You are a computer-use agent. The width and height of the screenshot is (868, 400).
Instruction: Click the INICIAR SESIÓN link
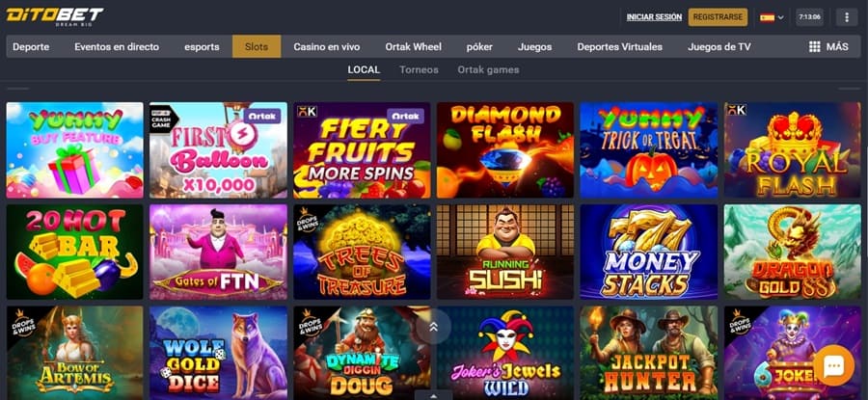click(654, 17)
